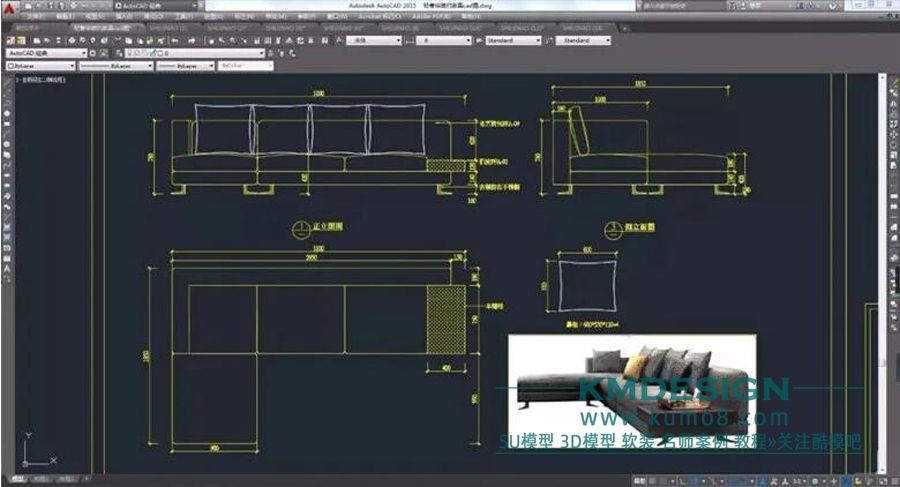Viewport: 900px width, 487px height.
Task: Click the AutoCAD application logo button
Action: click(x=9, y=6)
